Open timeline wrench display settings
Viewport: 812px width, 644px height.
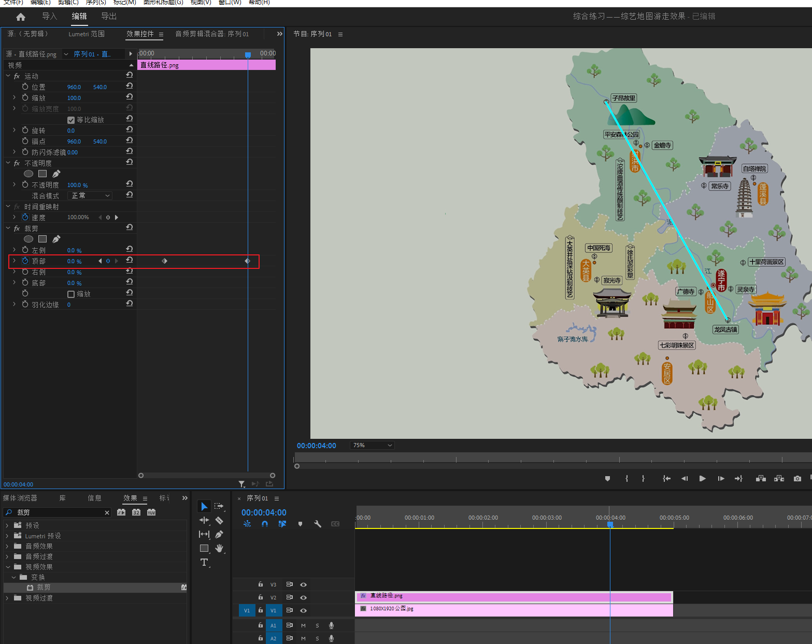pos(318,524)
